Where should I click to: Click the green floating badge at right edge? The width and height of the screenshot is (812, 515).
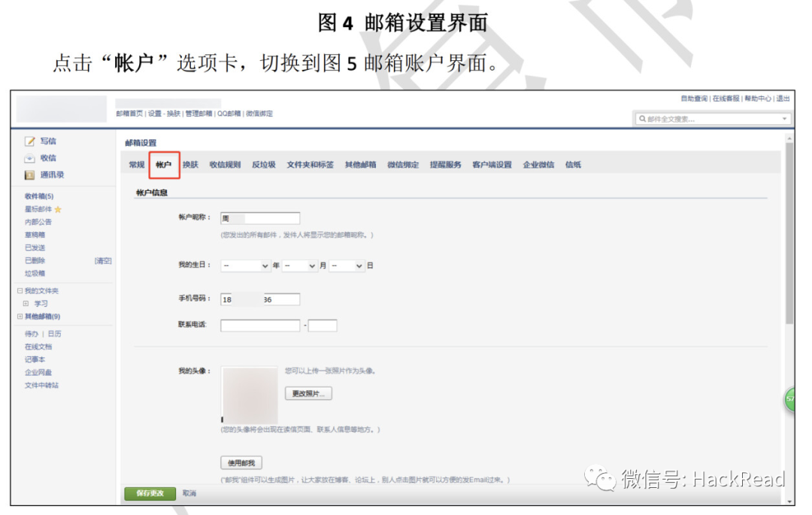[x=789, y=399]
